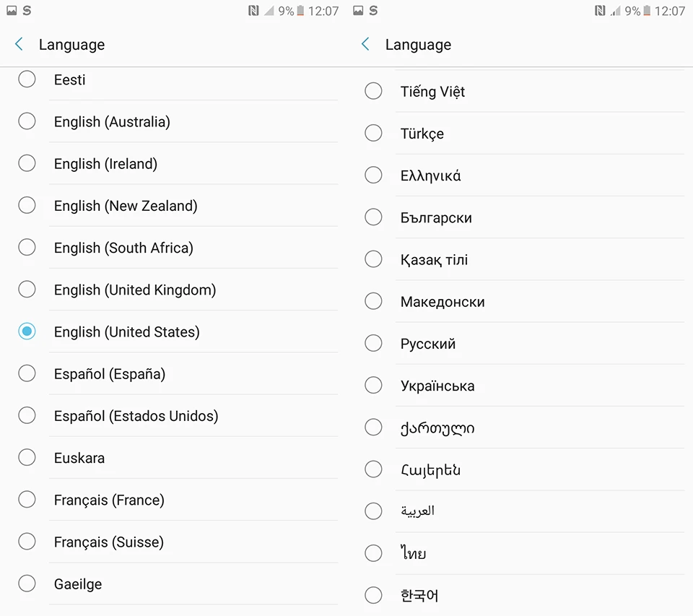Choose the Русский language option
The image size is (693, 616).
pyautogui.click(x=520, y=344)
